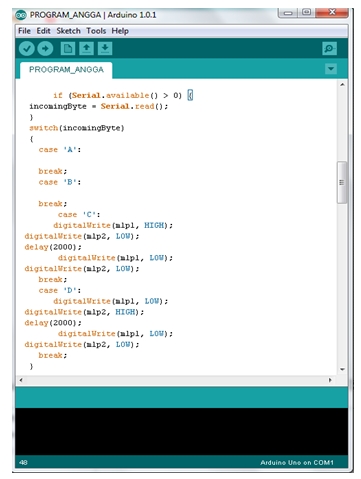Click the horizontal scroll left arrow
The image size is (361, 479).
click(x=21, y=380)
